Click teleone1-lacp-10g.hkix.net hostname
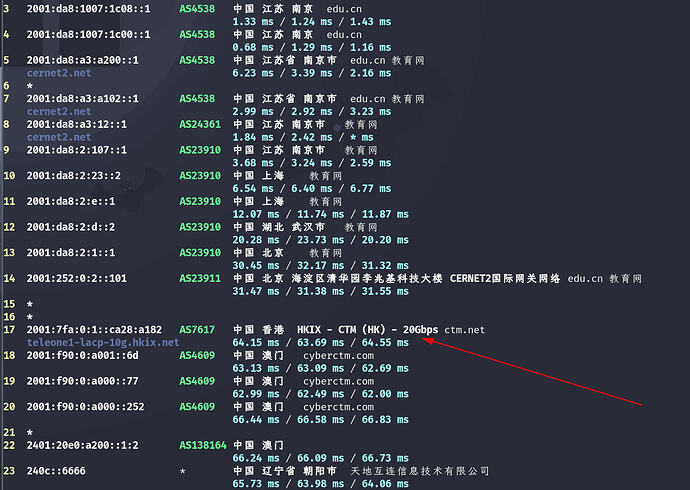Screen dimensions: 690x490 pos(103,343)
